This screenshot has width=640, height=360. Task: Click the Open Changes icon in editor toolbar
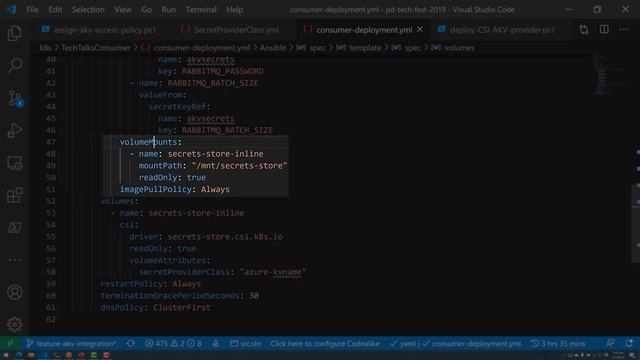coord(584,29)
